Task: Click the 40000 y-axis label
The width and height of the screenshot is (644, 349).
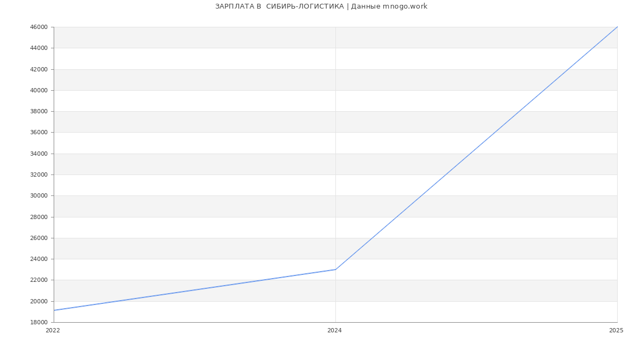Action: tap(39, 90)
